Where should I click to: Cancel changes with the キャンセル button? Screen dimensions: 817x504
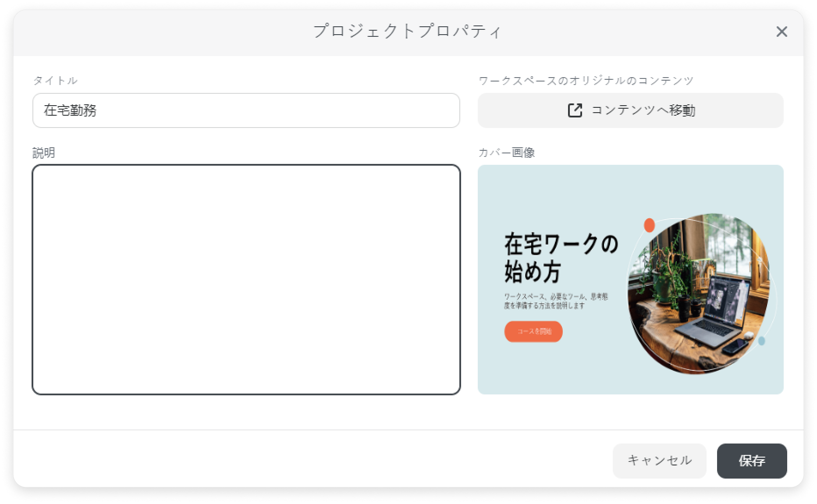659,461
